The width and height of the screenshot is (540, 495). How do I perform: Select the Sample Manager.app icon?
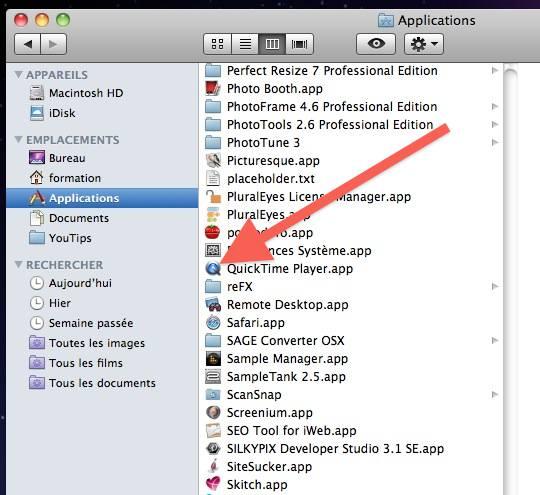click(213, 359)
